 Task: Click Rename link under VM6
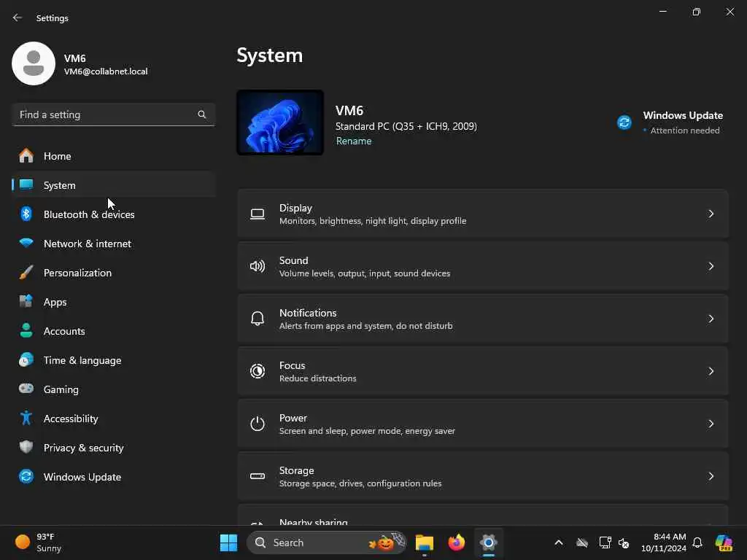pos(354,141)
